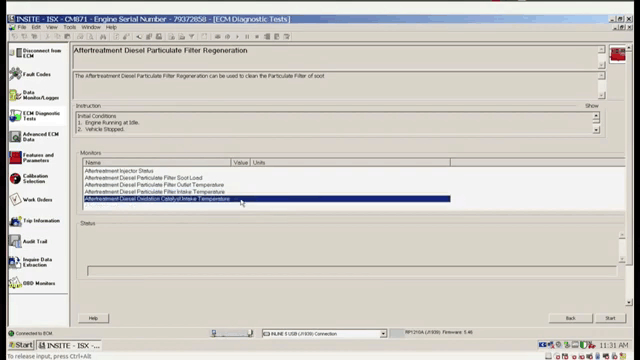Click the Print toolbar icon

(80, 37)
